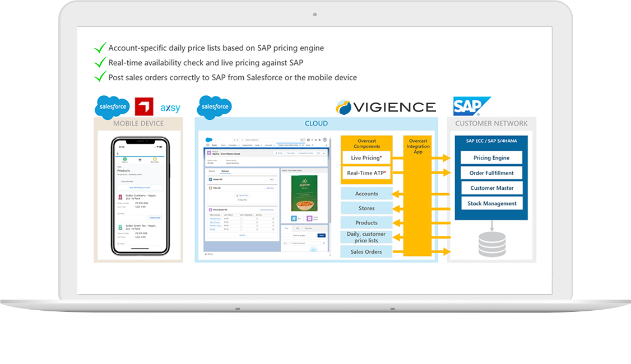631x364 pixels.
Task: Click the Upload Files button
Action: [x=242, y=195]
